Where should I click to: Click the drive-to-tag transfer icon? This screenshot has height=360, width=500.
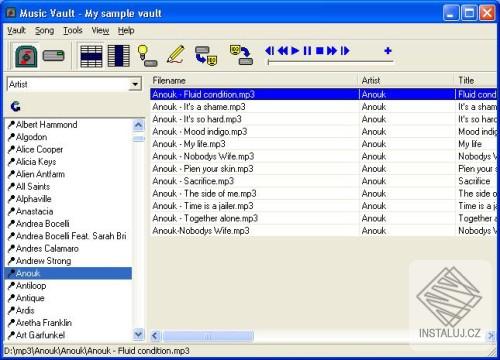(x=206, y=56)
